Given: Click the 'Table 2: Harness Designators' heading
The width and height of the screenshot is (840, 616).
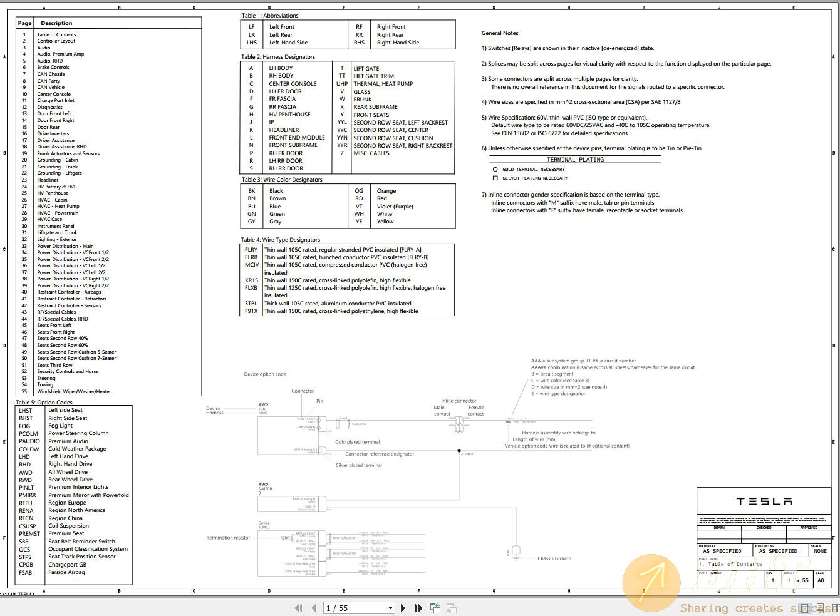Looking at the screenshot, I should click(278, 57).
